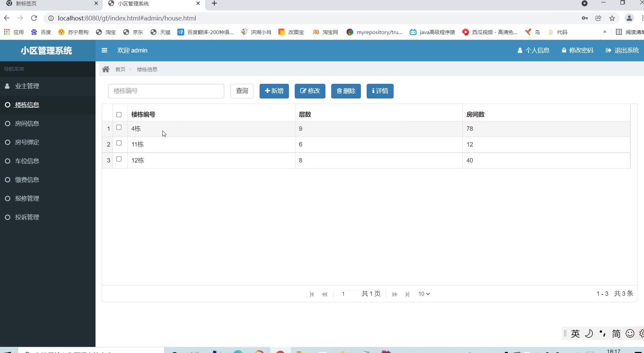Select 楼栋信息 in the sidebar
The width and height of the screenshot is (644, 353).
(x=48, y=105)
